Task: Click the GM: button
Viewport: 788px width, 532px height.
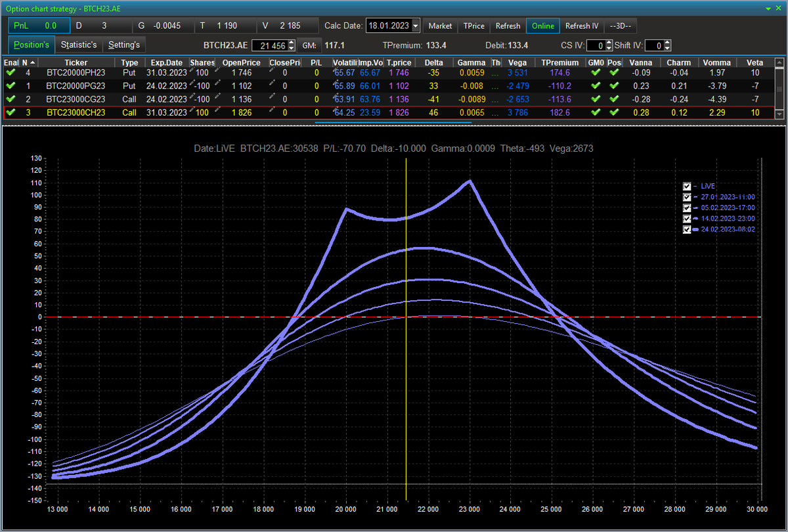Action: (308, 45)
